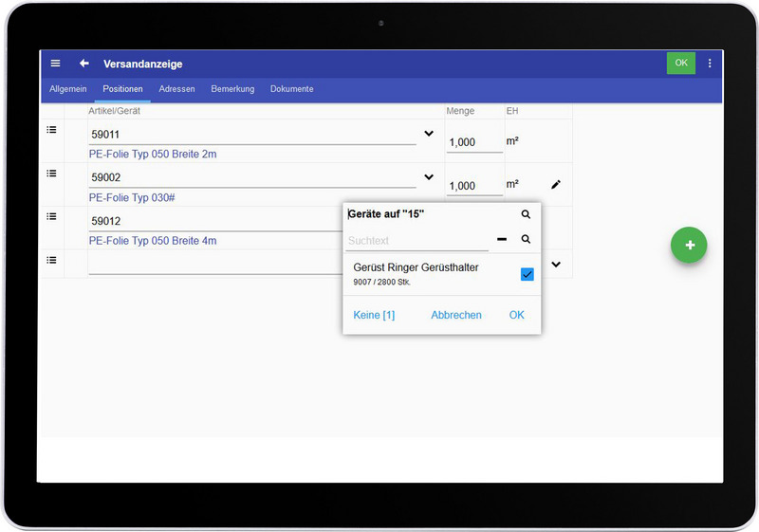Click the Keine [1] link
759x532 pixels.
click(374, 315)
